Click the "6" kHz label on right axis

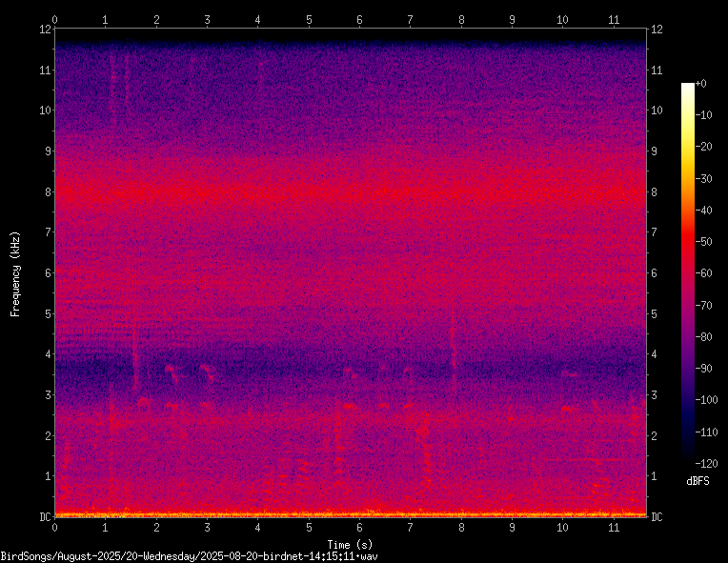655,272
